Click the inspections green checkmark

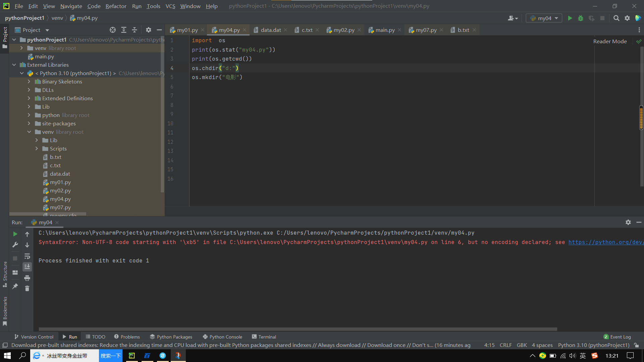[x=639, y=42]
